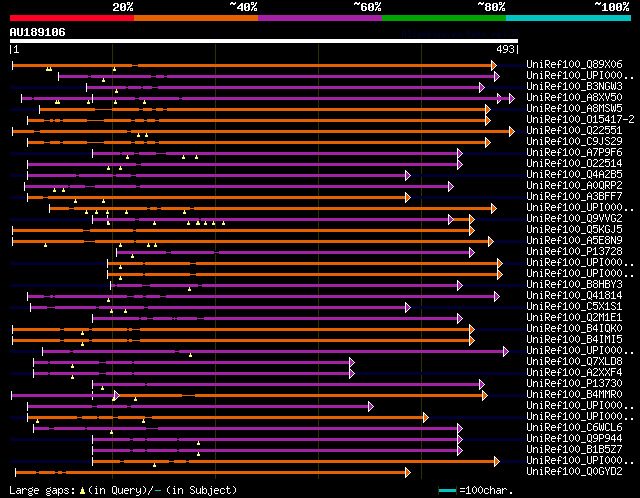Screen dimensions: 640x498
Task: Select the UniRef100_B4IQK0 label
Action: pos(574,328)
